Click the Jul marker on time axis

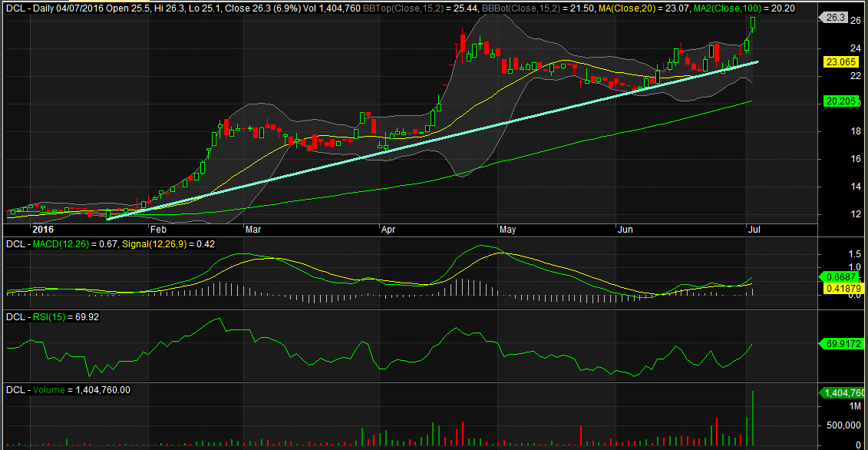click(x=753, y=229)
